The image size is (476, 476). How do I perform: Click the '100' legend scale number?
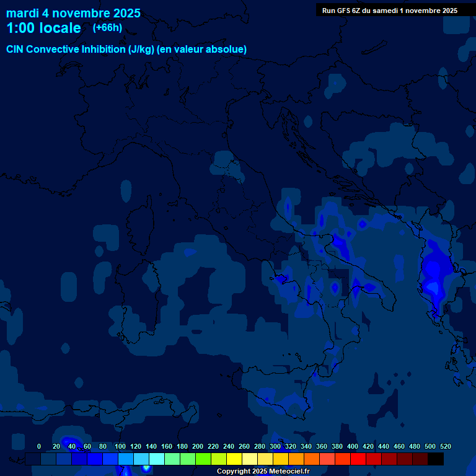point(120,446)
